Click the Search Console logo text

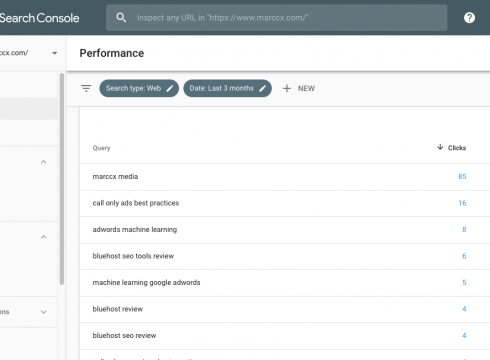[x=39, y=18]
